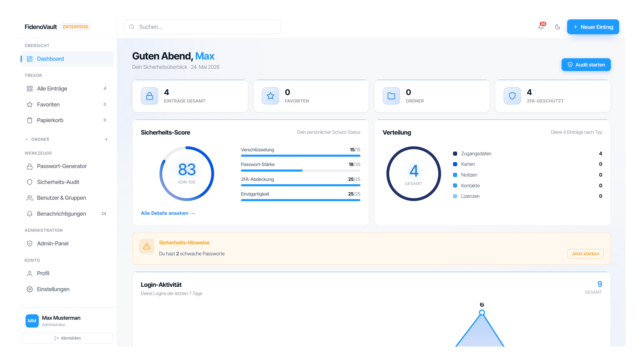Click the Benutzer & Gruppen people icon
The image size is (644, 362).
pyautogui.click(x=30, y=198)
